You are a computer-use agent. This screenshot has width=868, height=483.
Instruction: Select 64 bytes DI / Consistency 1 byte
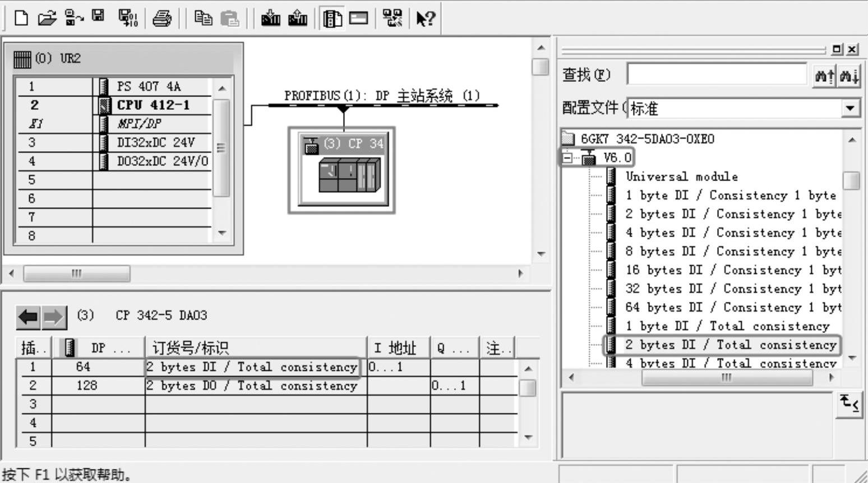tap(733, 307)
